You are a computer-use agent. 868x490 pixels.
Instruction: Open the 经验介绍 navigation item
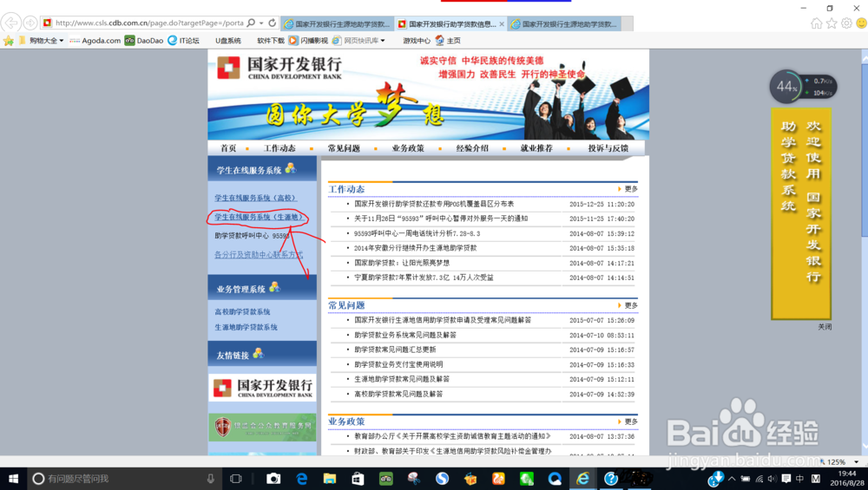click(x=472, y=148)
